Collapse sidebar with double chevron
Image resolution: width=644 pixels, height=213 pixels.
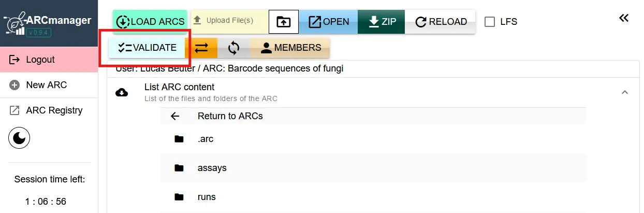(624, 18)
